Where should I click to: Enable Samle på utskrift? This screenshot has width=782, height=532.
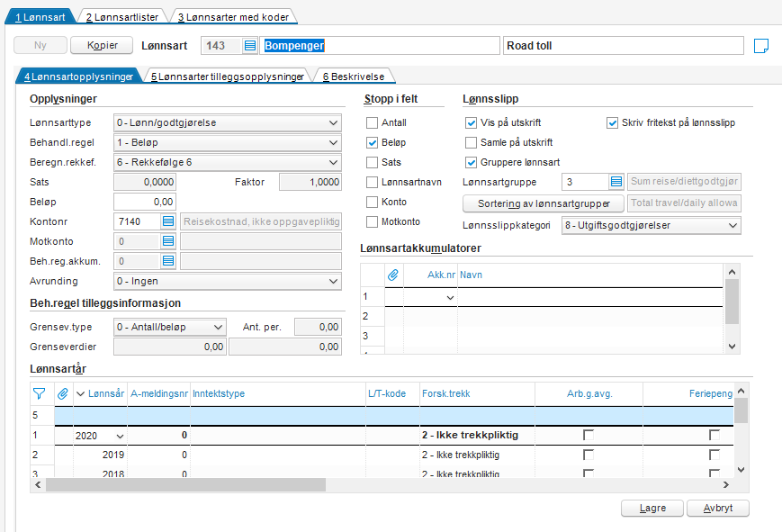[471, 143]
